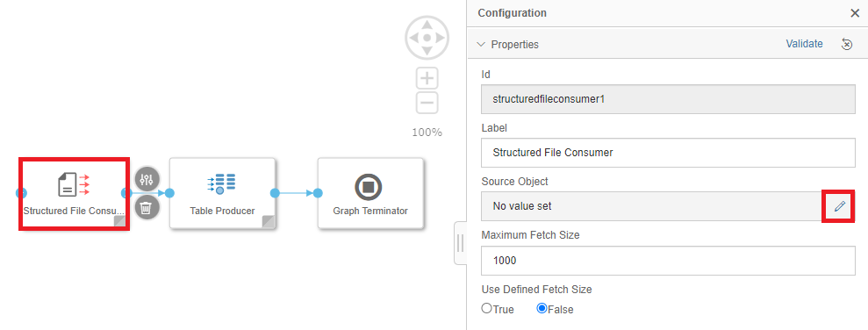This screenshot has width=868, height=330.
Task: Click the panel splitter handle
Action: [x=461, y=243]
